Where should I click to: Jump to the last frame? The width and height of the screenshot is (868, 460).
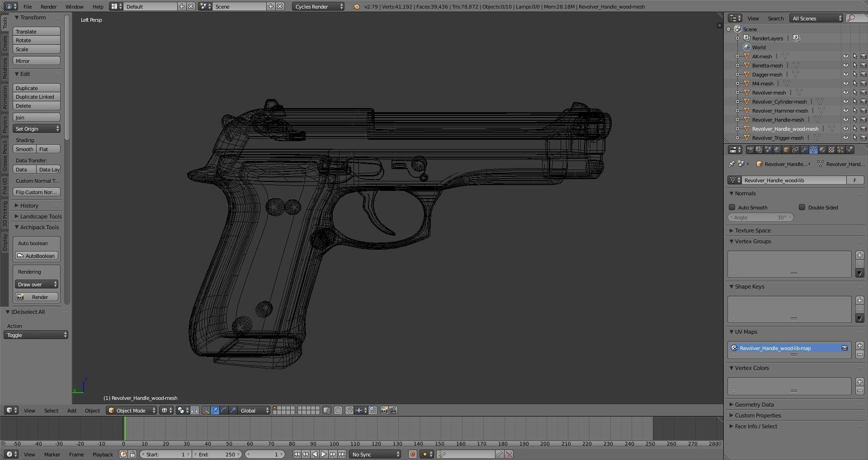(x=342, y=454)
